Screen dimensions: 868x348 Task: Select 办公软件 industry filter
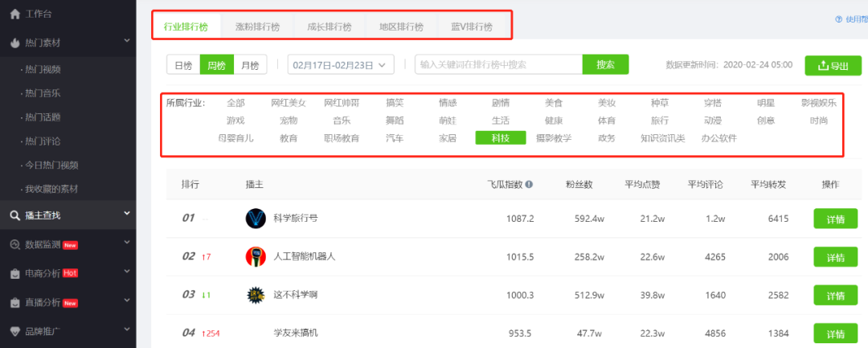(719, 138)
